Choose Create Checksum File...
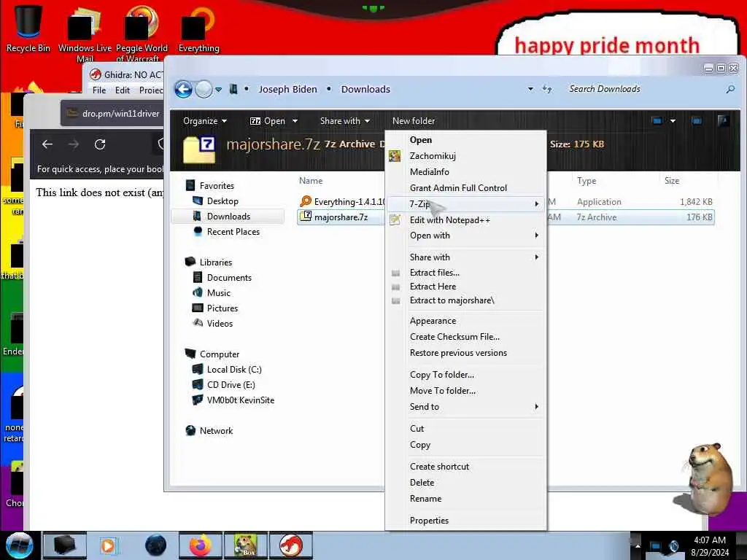747x560 pixels. tap(466, 337)
